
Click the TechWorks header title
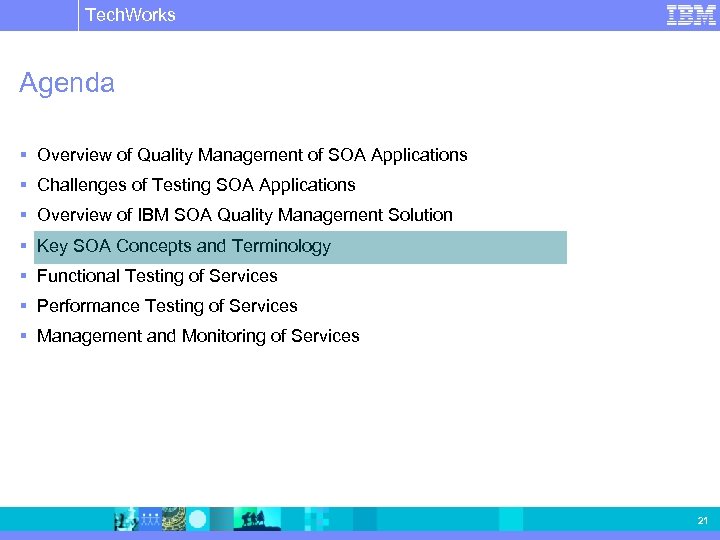[x=130, y=15]
